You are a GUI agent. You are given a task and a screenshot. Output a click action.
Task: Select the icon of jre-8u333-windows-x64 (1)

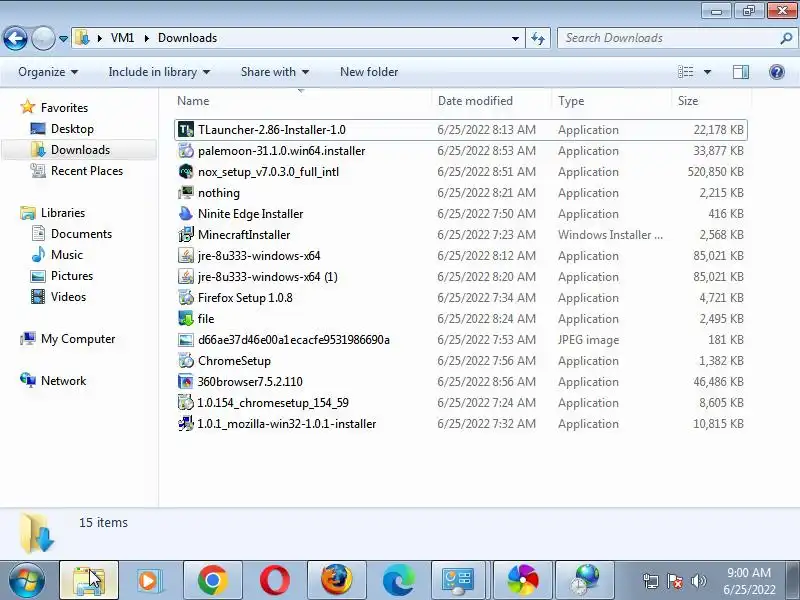click(186, 277)
